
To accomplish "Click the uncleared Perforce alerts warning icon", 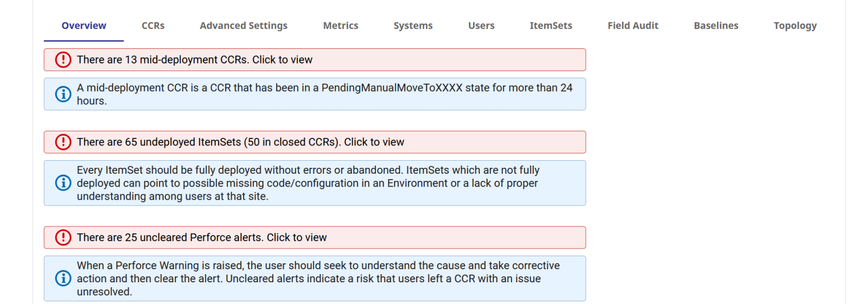I will click(x=63, y=238).
